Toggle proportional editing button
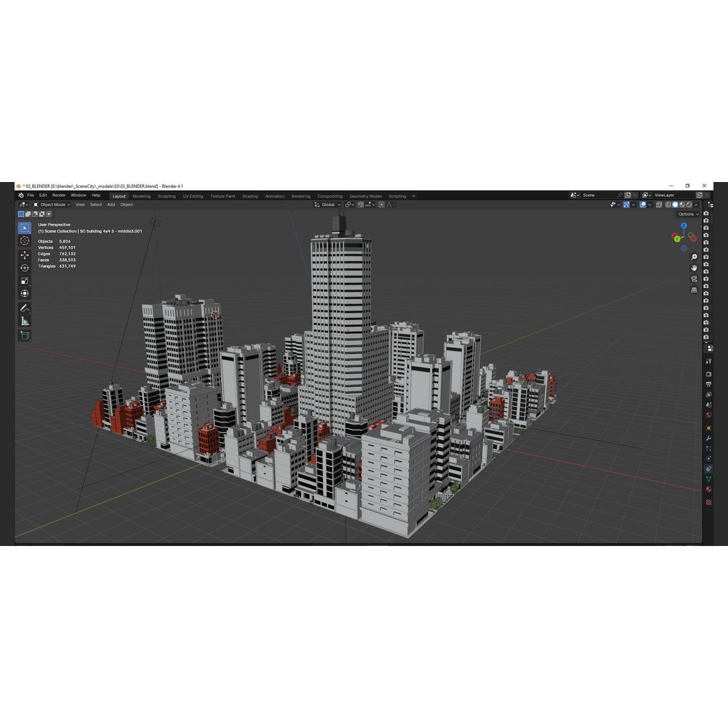The width and height of the screenshot is (728, 728). pos(381,205)
